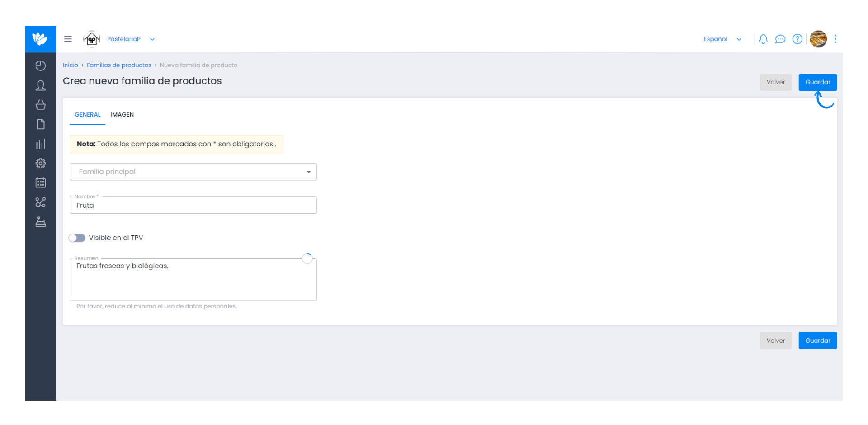
Task: Open the chat messages icon
Action: (x=780, y=39)
